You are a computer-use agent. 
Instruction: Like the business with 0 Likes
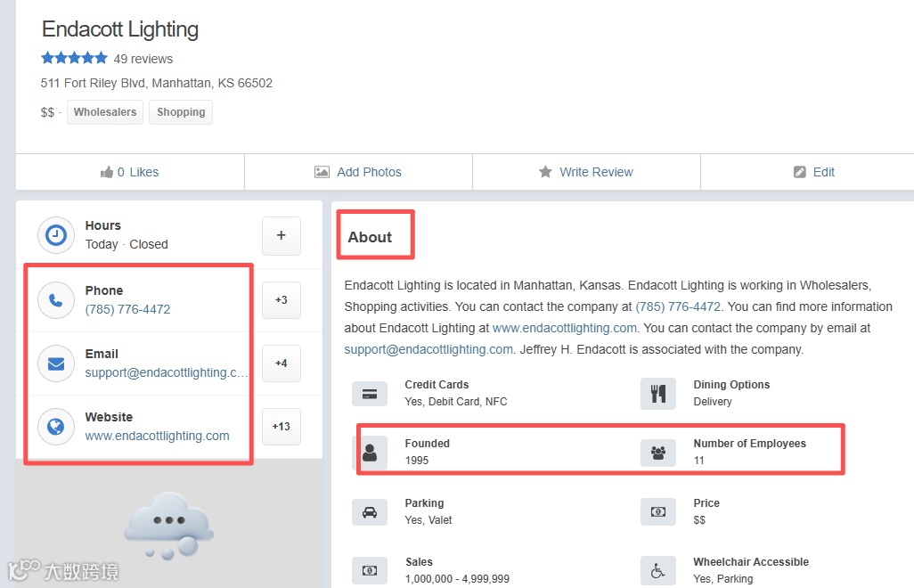pyautogui.click(x=129, y=172)
